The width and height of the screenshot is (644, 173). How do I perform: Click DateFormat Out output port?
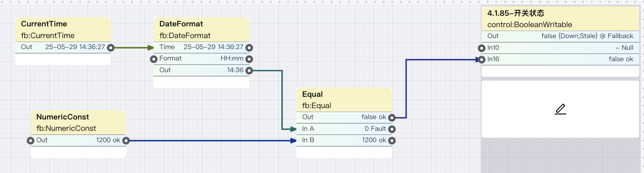coord(249,70)
